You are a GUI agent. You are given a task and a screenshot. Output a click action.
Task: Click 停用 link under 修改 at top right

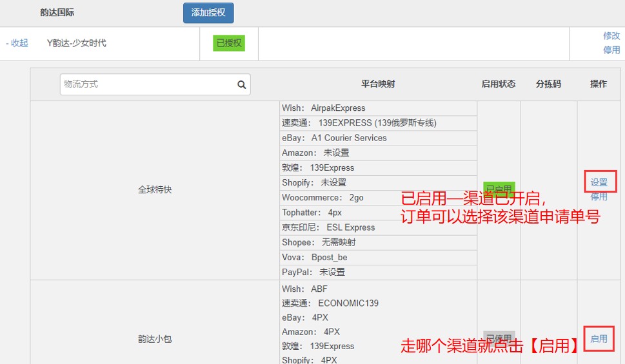point(611,50)
